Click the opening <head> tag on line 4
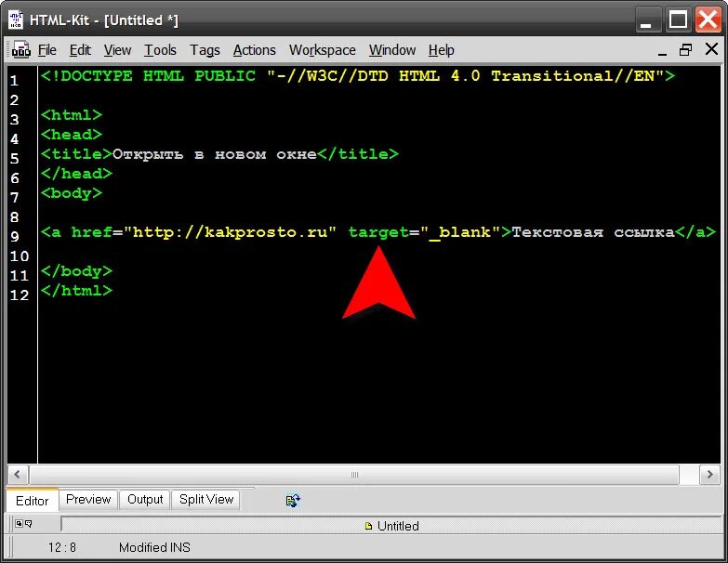728x563 pixels. coord(71,135)
